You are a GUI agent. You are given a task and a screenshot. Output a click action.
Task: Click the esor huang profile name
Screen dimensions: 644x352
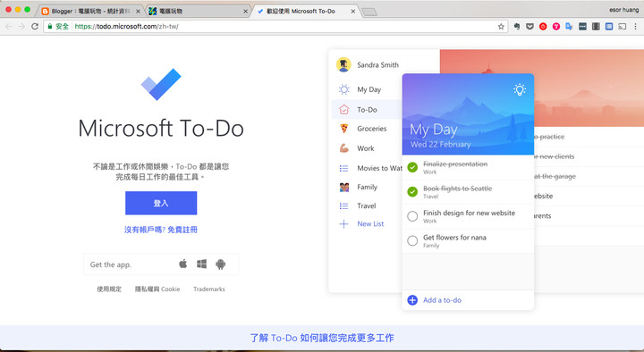(624, 10)
